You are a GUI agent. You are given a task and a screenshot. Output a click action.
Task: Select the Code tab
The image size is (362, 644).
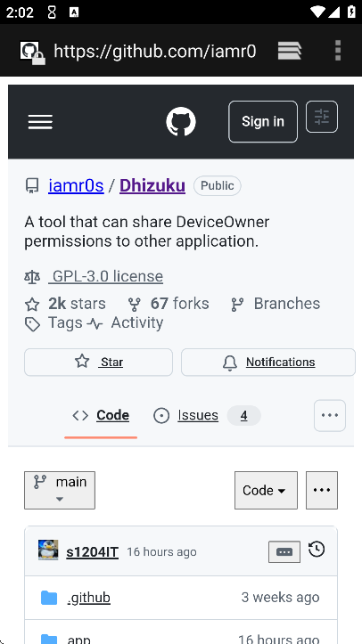tap(101, 416)
